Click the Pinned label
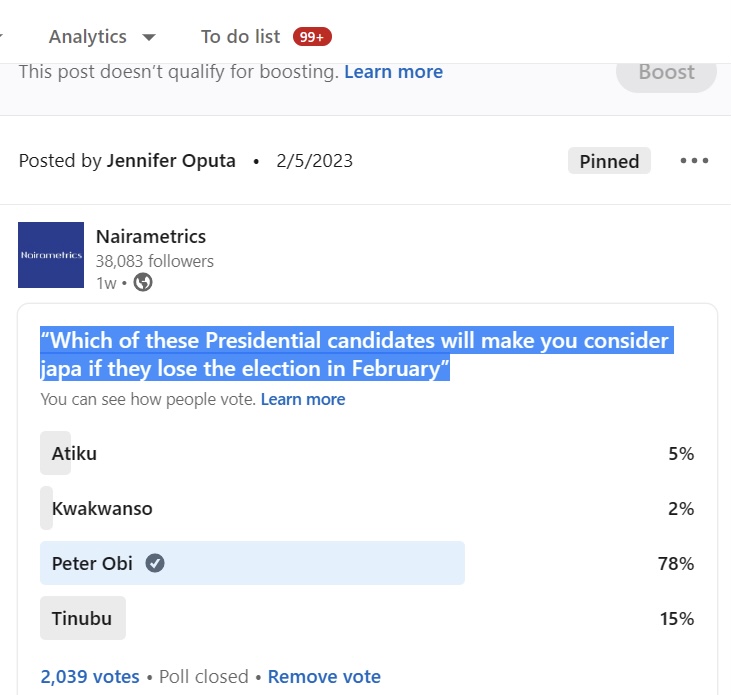The image size is (731, 695). pos(609,161)
